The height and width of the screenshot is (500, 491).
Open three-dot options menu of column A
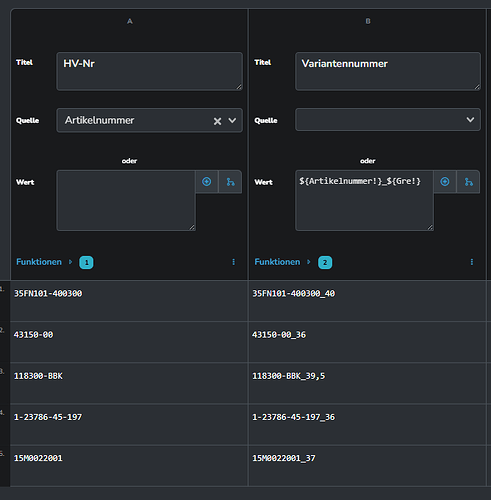(x=233, y=262)
